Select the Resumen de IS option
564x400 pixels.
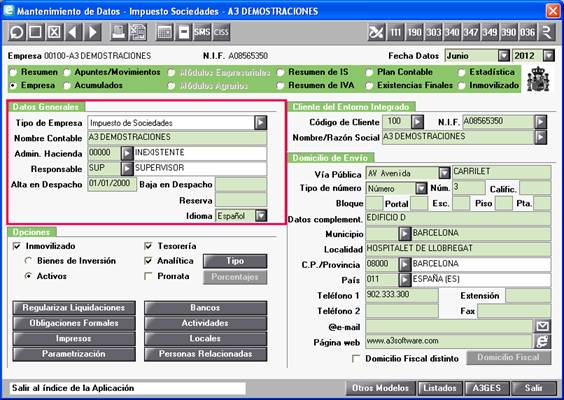coord(281,72)
